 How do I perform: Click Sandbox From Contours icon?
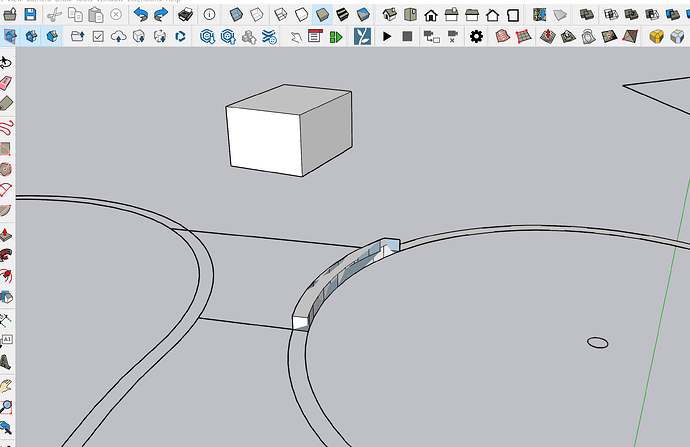pos(503,36)
